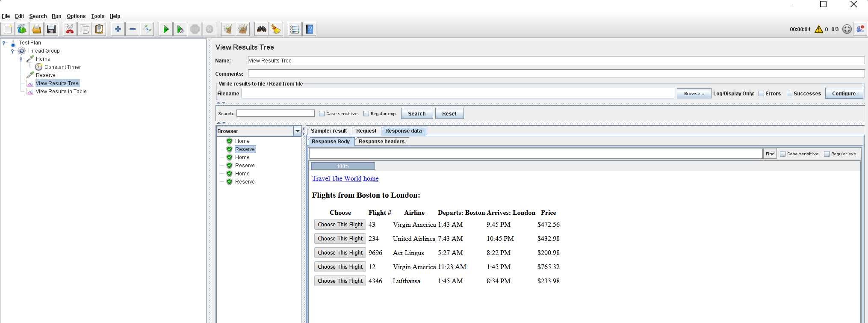Open the Help question mark icon

click(x=310, y=29)
